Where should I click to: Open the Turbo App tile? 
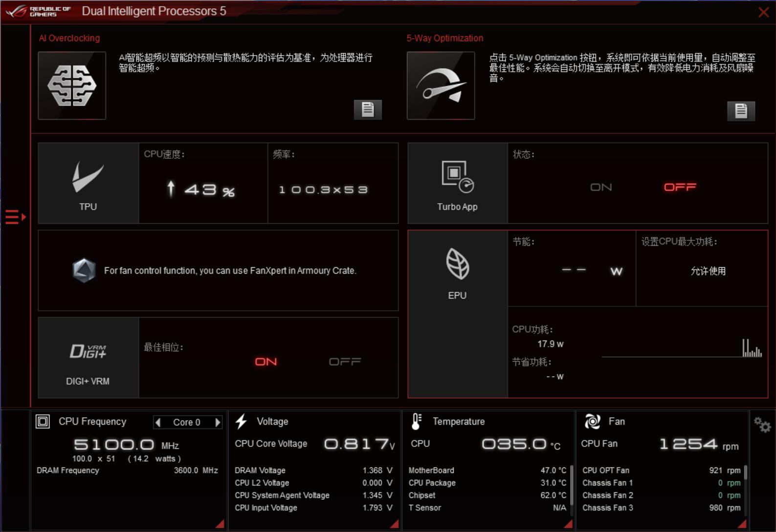[457, 183]
